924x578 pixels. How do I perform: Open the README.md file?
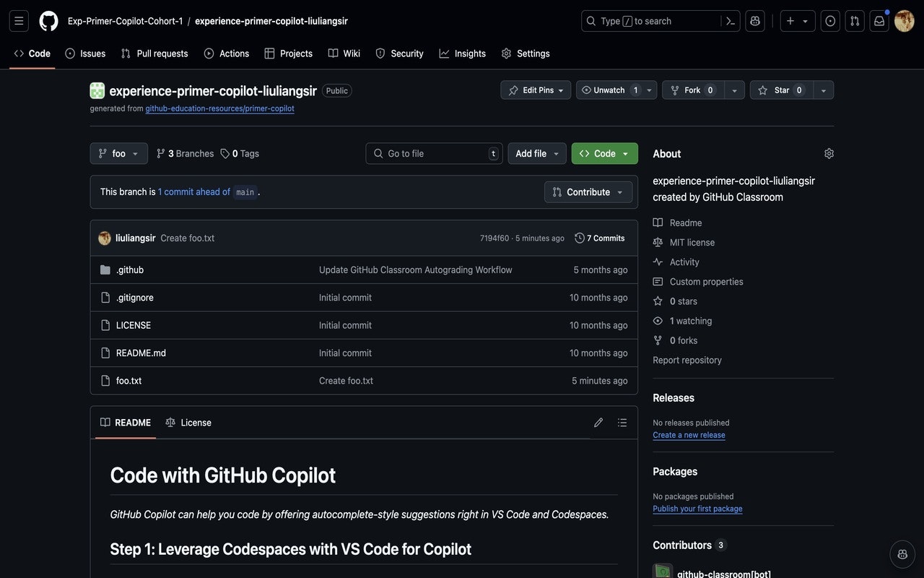141,353
